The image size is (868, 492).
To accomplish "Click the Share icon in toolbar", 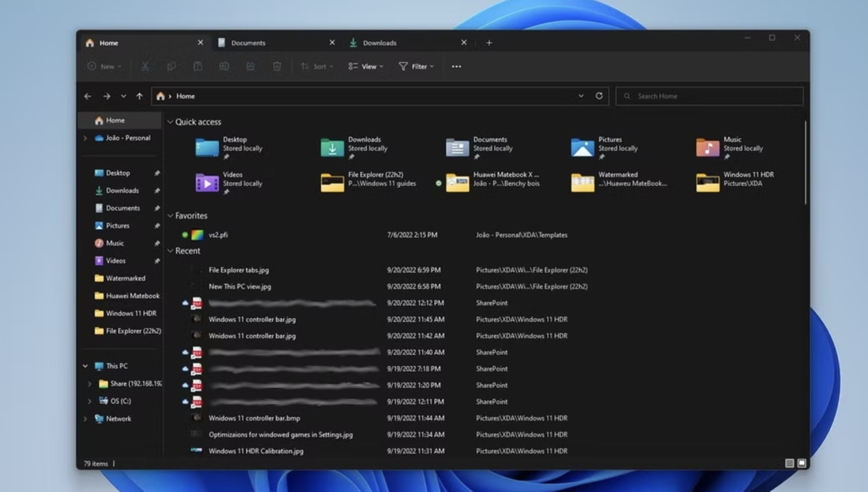I will click(x=250, y=66).
